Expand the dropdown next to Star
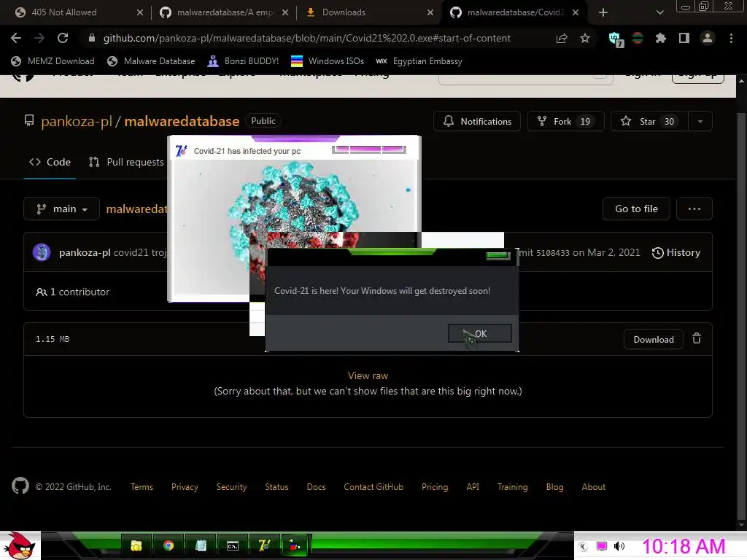Image resolution: width=747 pixels, height=560 pixels. point(700,122)
